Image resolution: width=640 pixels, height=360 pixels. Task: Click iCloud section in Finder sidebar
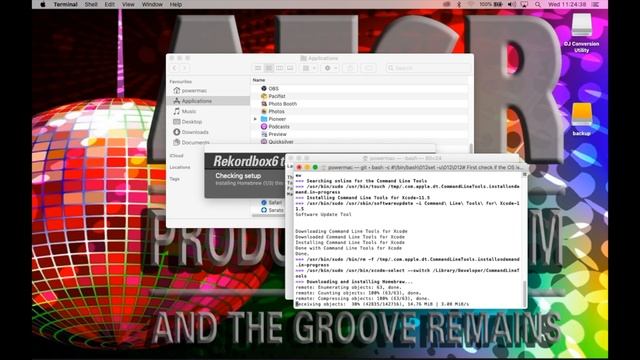(176, 156)
